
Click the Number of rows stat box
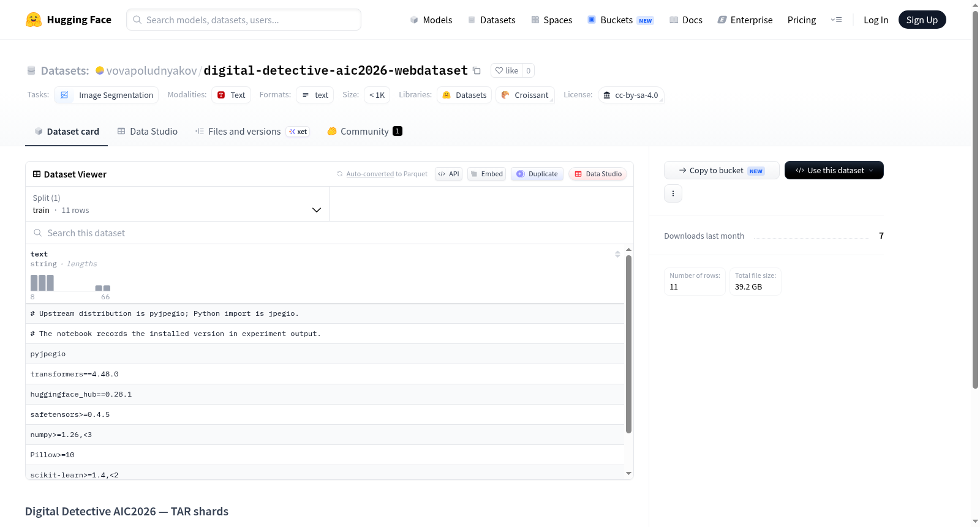coord(695,282)
